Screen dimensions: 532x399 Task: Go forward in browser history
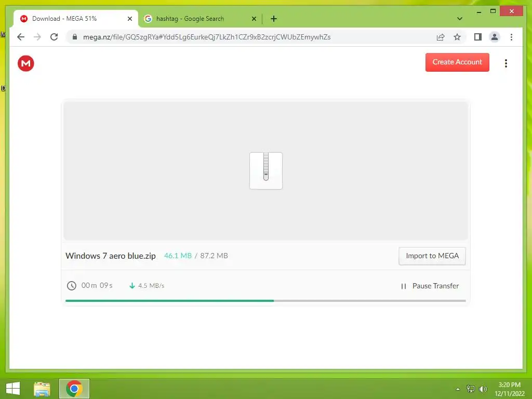click(x=37, y=37)
